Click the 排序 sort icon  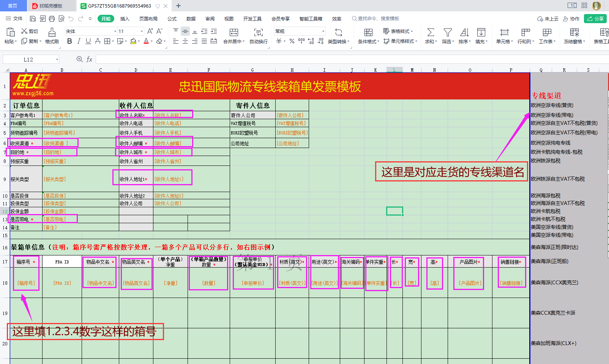tap(464, 36)
